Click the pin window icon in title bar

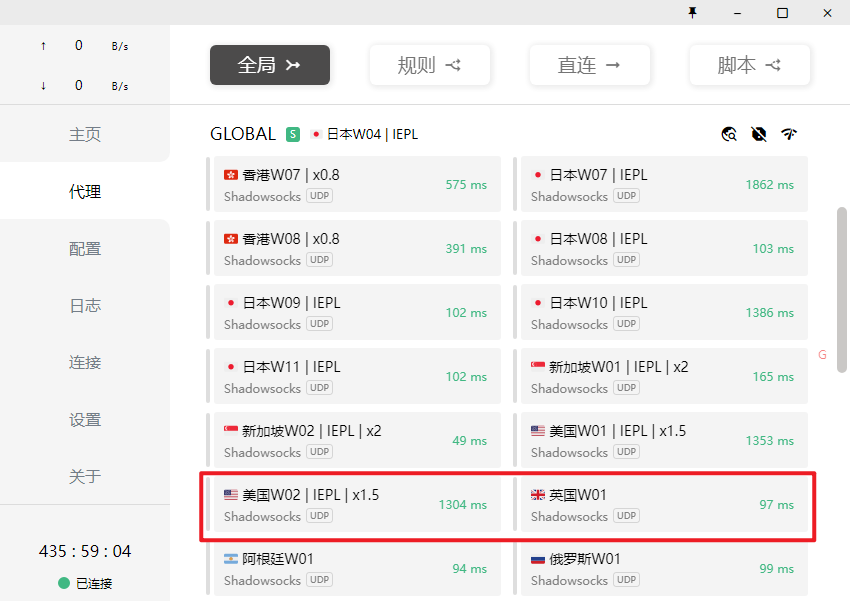point(692,12)
